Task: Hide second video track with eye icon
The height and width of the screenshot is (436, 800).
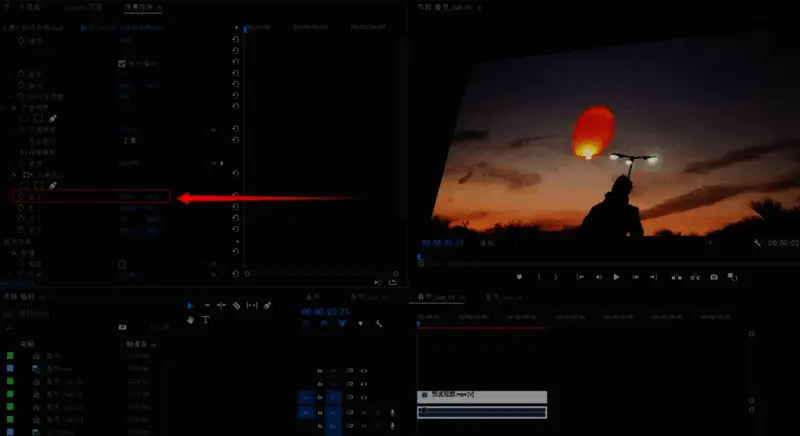Action: point(363,384)
